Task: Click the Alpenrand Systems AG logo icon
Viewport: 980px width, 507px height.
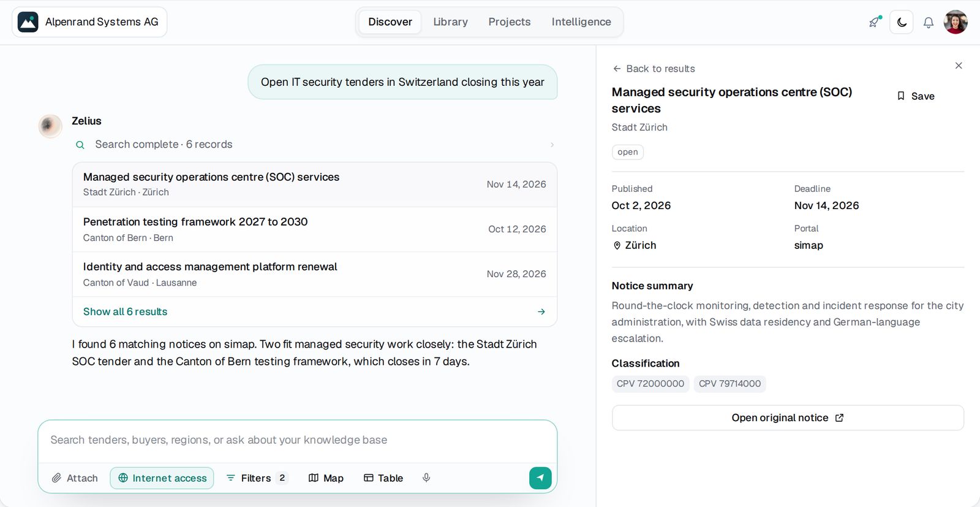Action: tap(28, 22)
